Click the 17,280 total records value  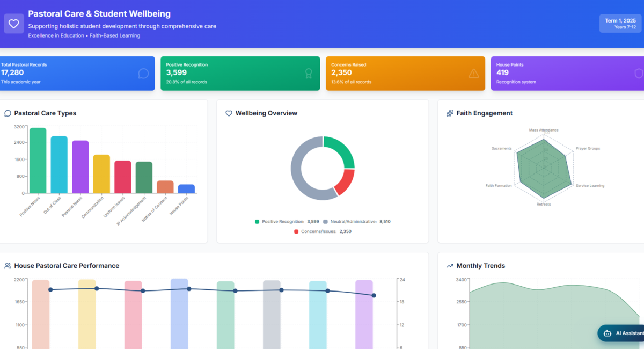(12, 72)
